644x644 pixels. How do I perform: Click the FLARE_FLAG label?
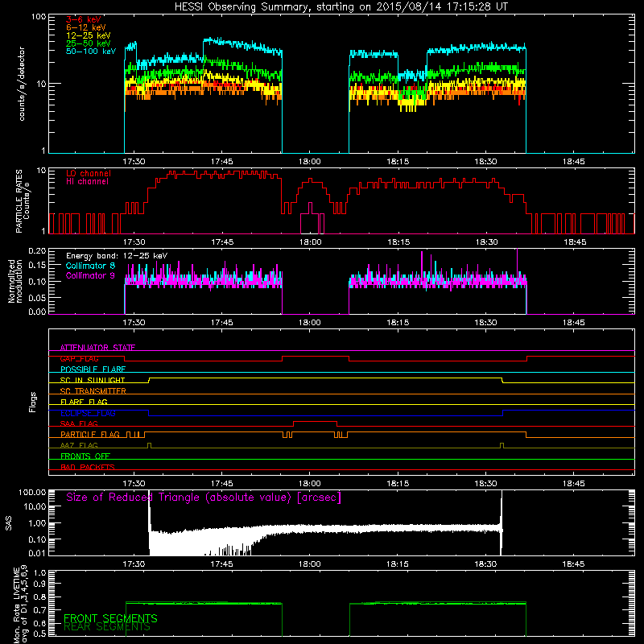coord(84,402)
